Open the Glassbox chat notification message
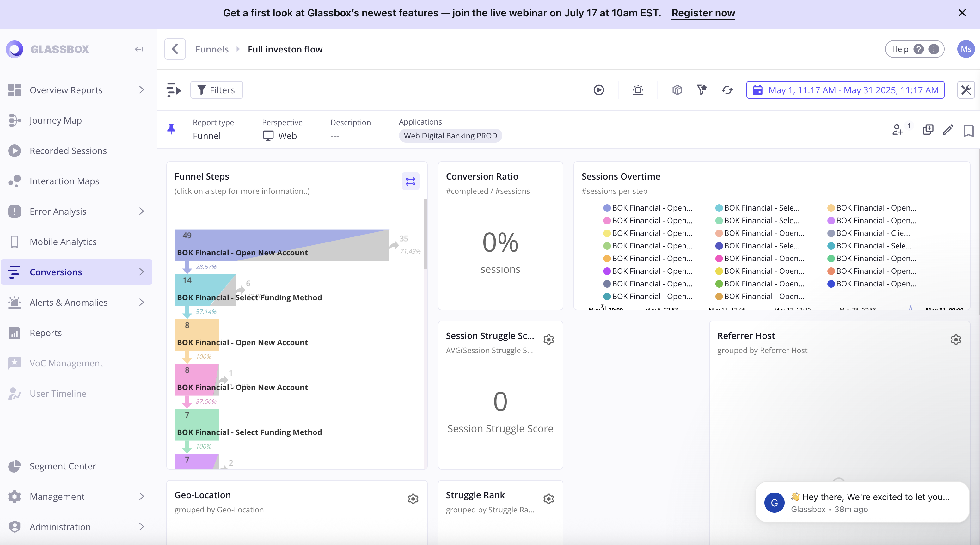The width and height of the screenshot is (980, 545). [862, 502]
